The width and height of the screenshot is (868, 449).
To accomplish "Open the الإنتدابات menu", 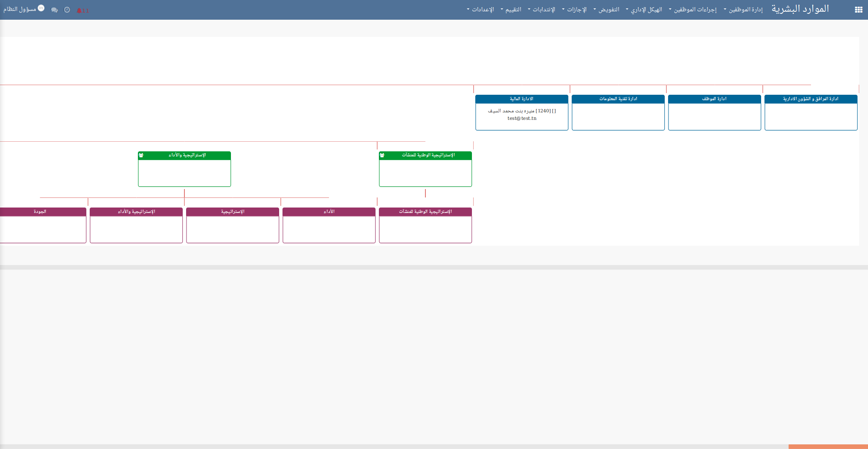I will coord(542,10).
